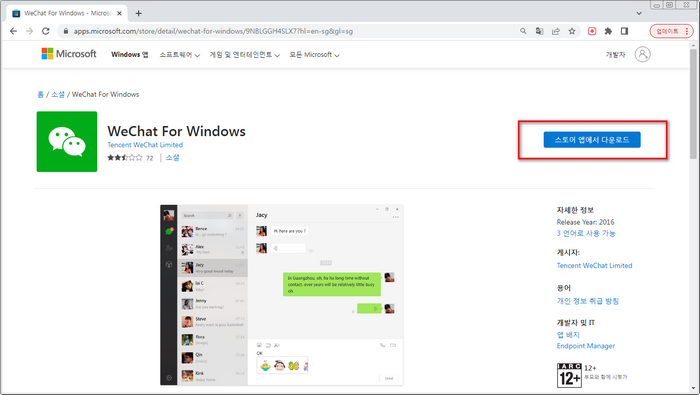Screen dimensions: 700x395
Task: Click the site lock icon in address bar
Action: click(x=66, y=31)
